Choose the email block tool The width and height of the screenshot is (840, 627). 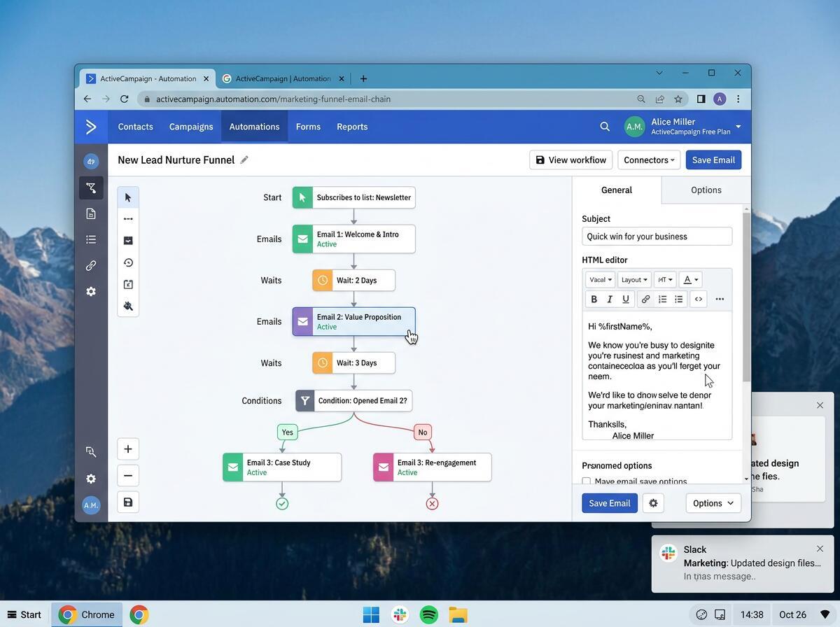[128, 241]
